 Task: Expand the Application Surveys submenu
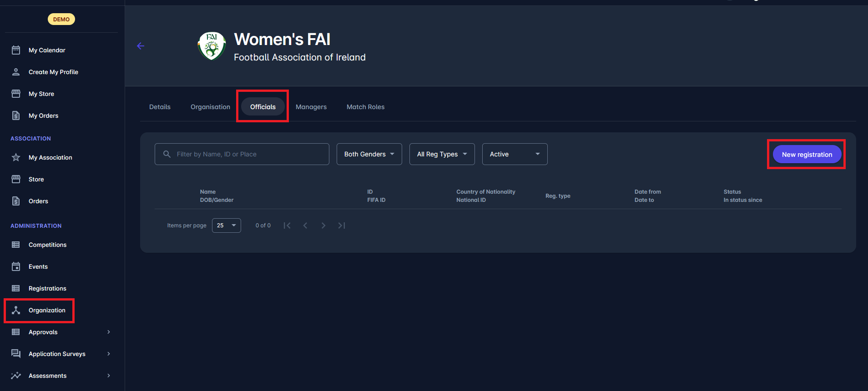click(108, 354)
